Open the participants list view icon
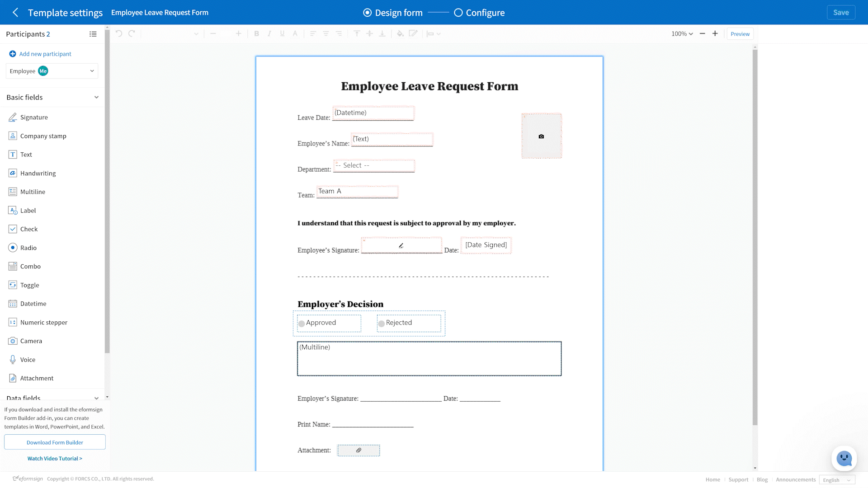Screen dimensions: 868x488 point(93,34)
